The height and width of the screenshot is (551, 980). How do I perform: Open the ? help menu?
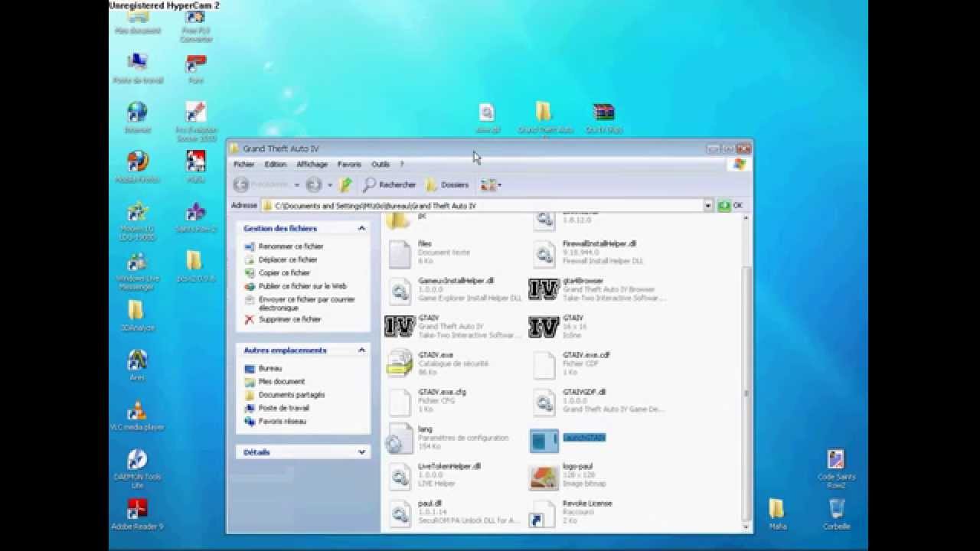pos(402,165)
